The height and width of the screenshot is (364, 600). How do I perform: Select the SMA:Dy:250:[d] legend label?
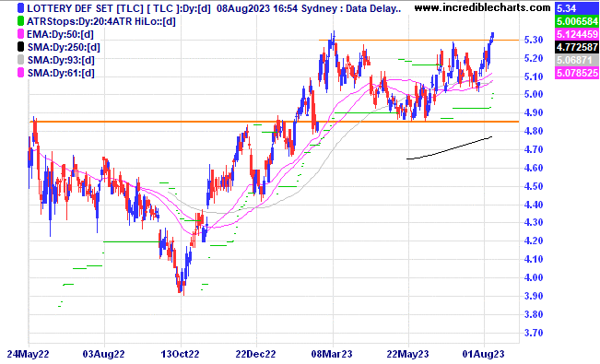tap(64, 47)
